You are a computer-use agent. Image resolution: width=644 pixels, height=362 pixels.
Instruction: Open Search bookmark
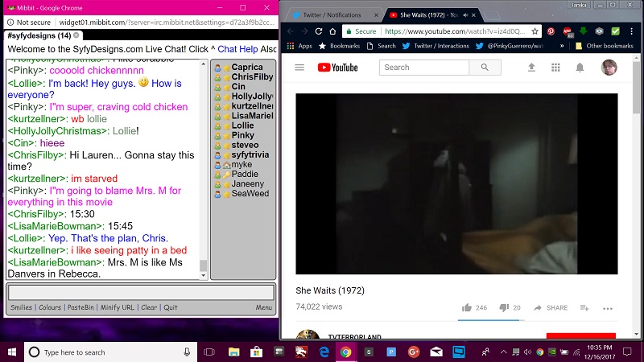click(x=381, y=46)
